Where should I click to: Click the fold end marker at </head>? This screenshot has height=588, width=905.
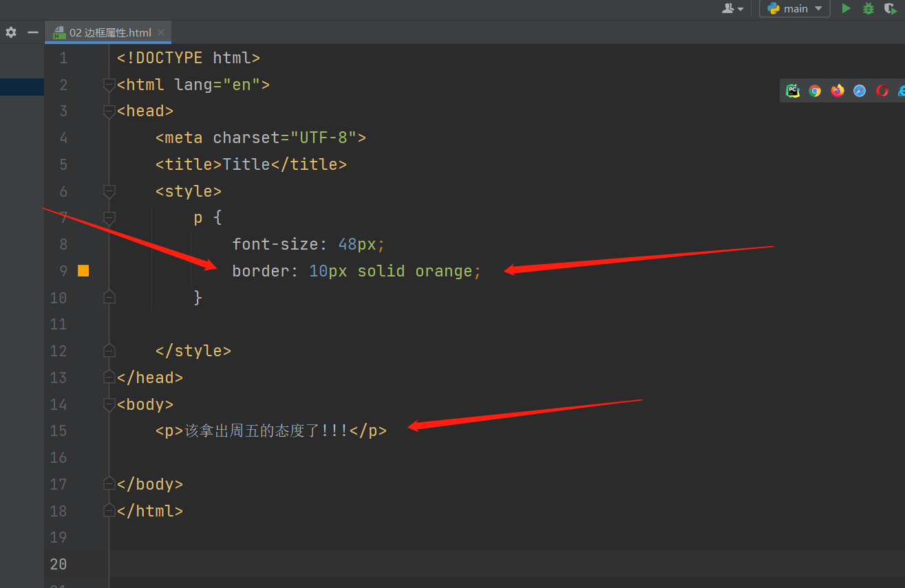[109, 378]
